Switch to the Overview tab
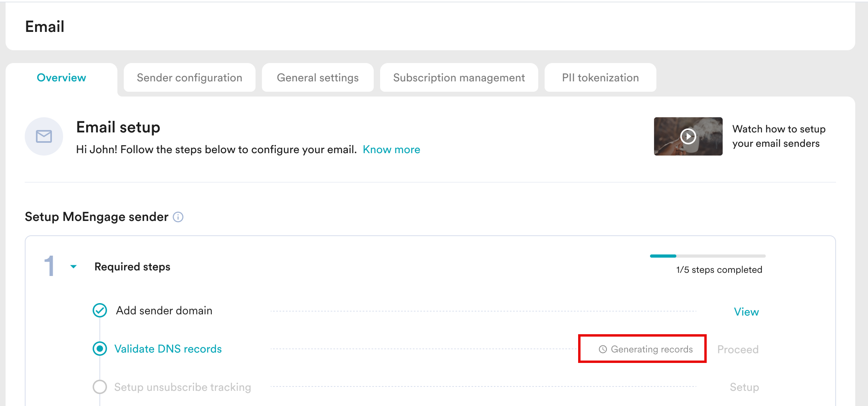 click(61, 78)
